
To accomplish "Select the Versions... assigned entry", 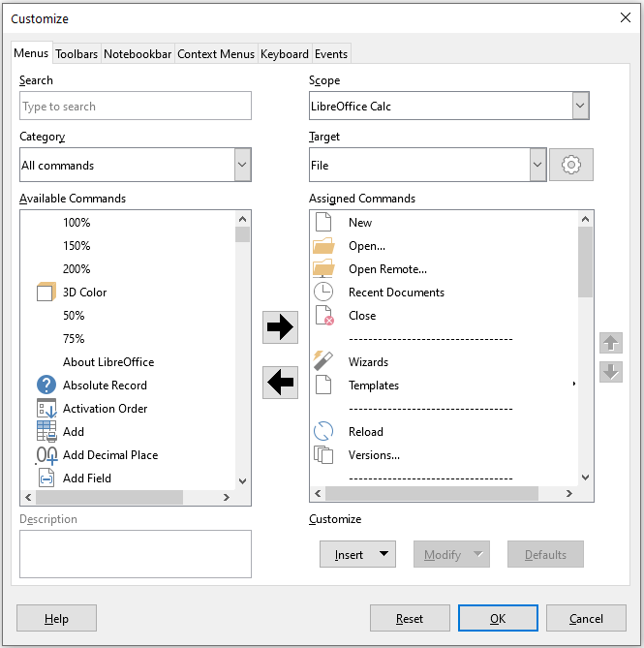I will [374, 454].
